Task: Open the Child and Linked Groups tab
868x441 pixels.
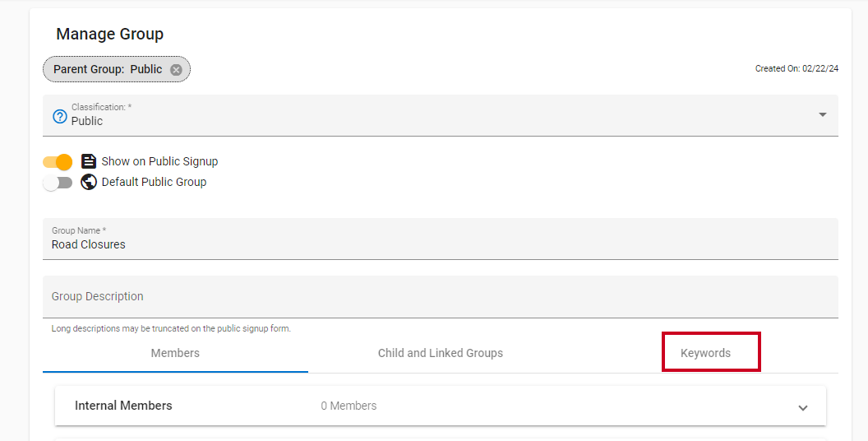Action: (441, 354)
